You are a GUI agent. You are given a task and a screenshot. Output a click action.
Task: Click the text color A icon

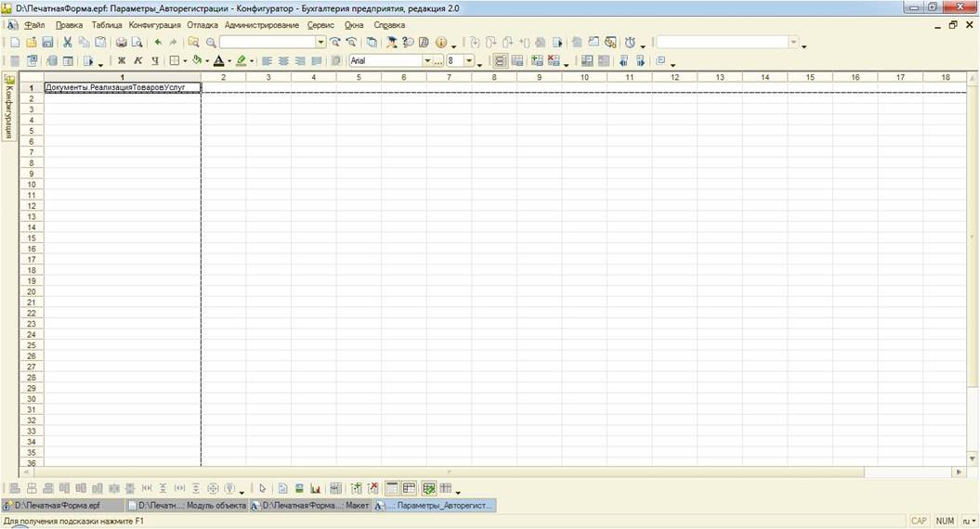coord(218,60)
